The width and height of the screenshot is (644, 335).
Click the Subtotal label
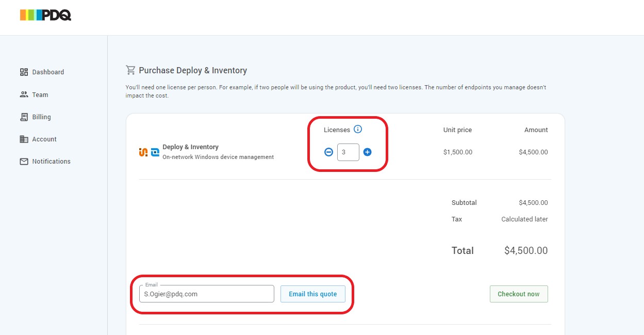[464, 203]
